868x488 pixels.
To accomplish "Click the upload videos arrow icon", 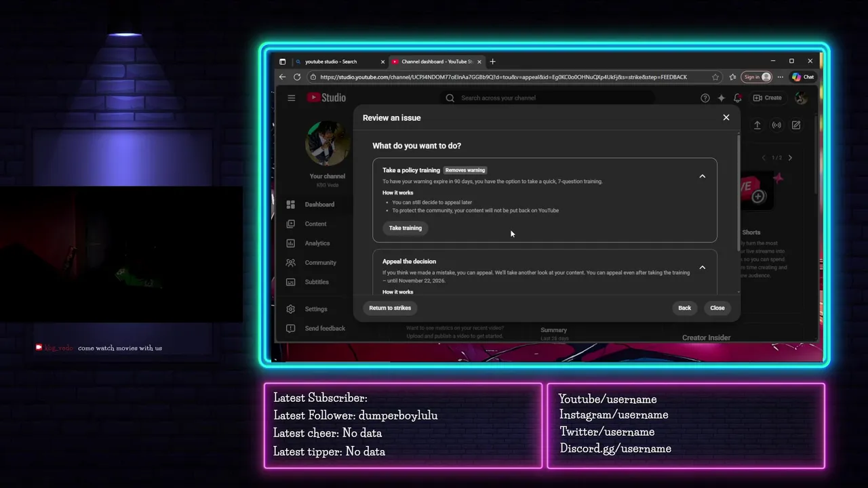I will tap(757, 125).
